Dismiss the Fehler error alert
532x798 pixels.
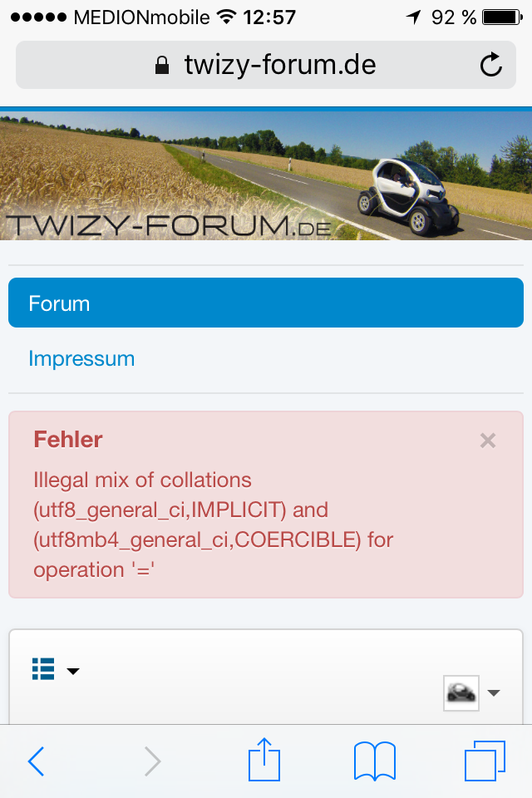pyautogui.click(x=488, y=441)
